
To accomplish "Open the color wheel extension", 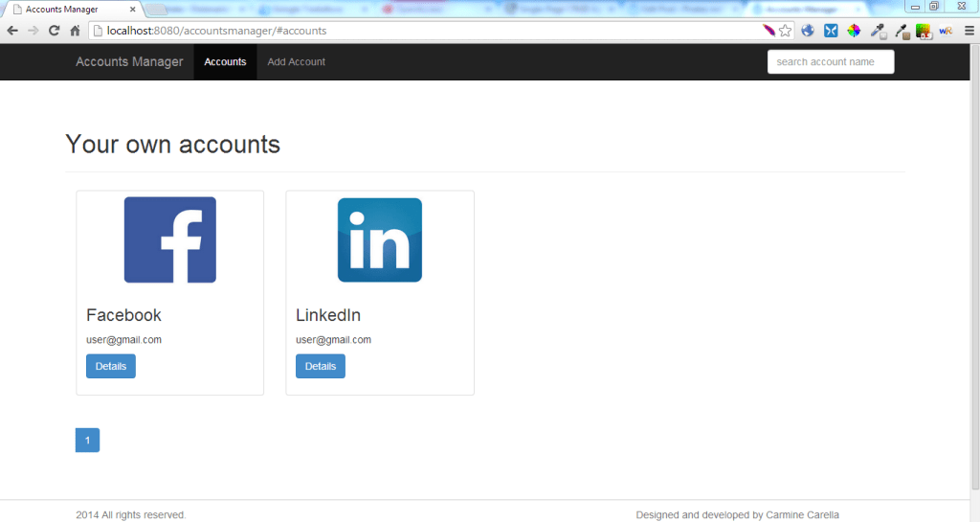I will tap(854, 31).
